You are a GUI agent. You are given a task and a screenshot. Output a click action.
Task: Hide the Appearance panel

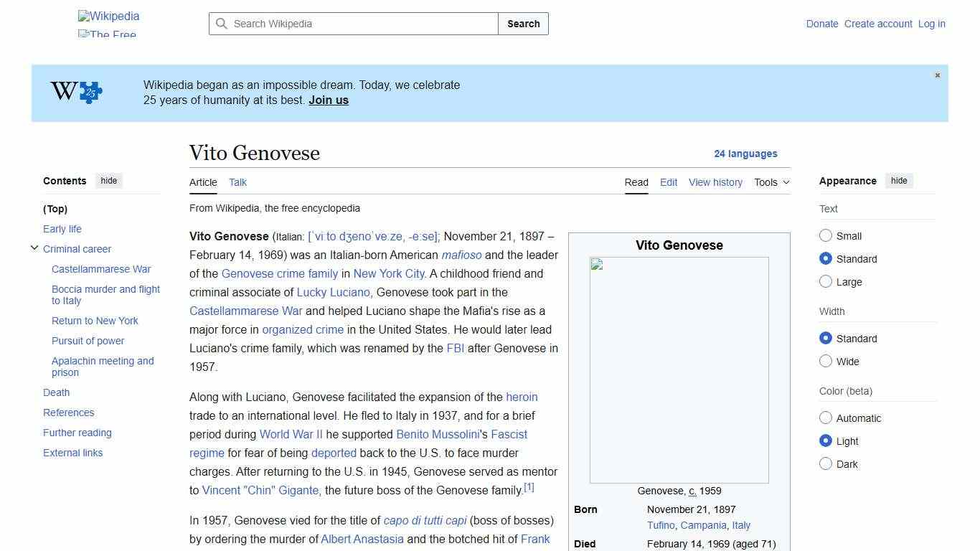(x=899, y=180)
